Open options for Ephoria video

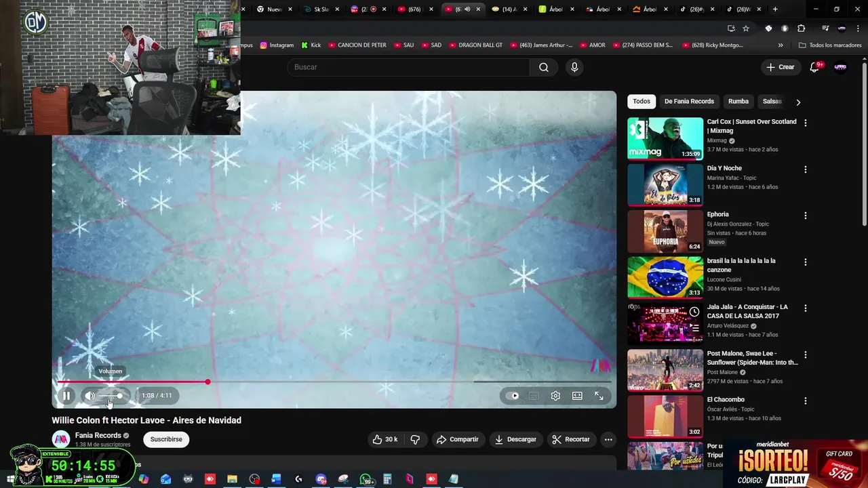click(x=806, y=216)
